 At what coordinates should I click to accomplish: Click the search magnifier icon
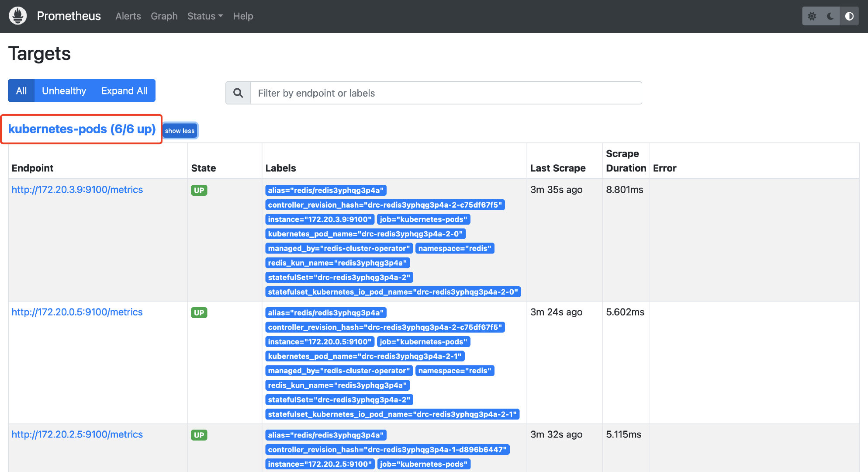[238, 93]
